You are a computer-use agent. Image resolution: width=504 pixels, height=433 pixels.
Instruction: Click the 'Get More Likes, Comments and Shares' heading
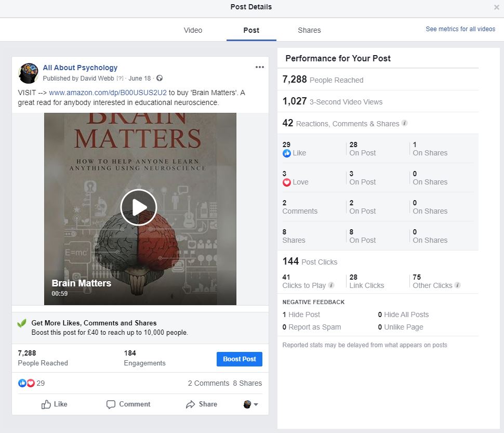94,323
